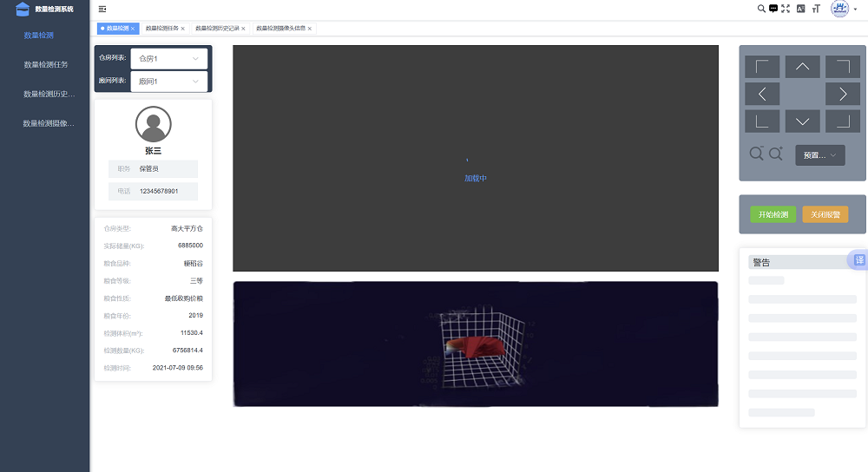The height and width of the screenshot is (472, 868).
Task: Expand the 仓房列表 dropdown showing 仓房1
Action: (x=169, y=59)
